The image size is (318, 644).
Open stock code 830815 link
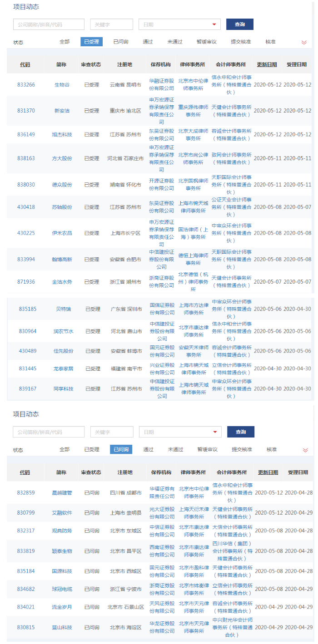point(26,627)
